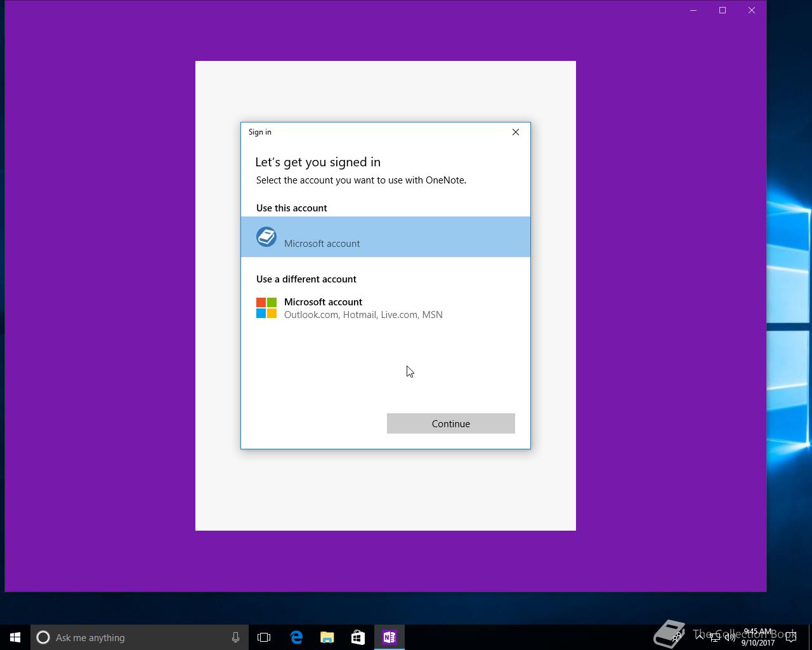Click the "Use a different account" label
Viewport: 812px width, 650px height.
306,279
